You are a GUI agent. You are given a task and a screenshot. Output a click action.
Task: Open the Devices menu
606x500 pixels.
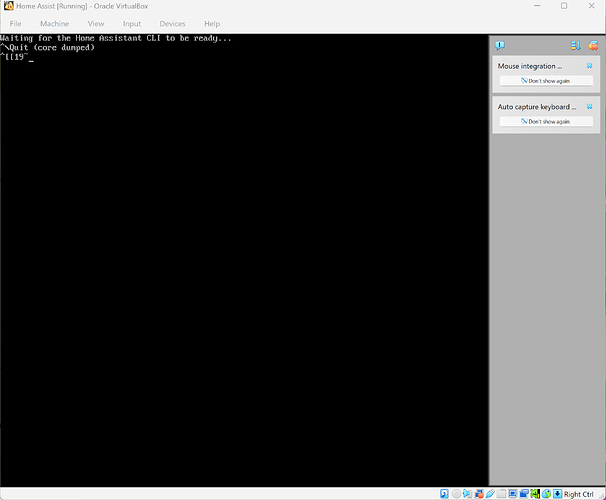point(172,24)
